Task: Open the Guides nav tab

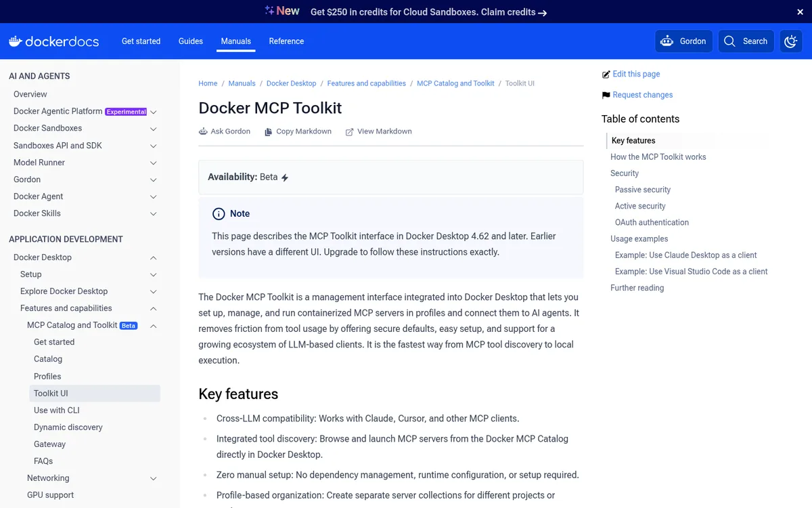Action: click(191, 41)
